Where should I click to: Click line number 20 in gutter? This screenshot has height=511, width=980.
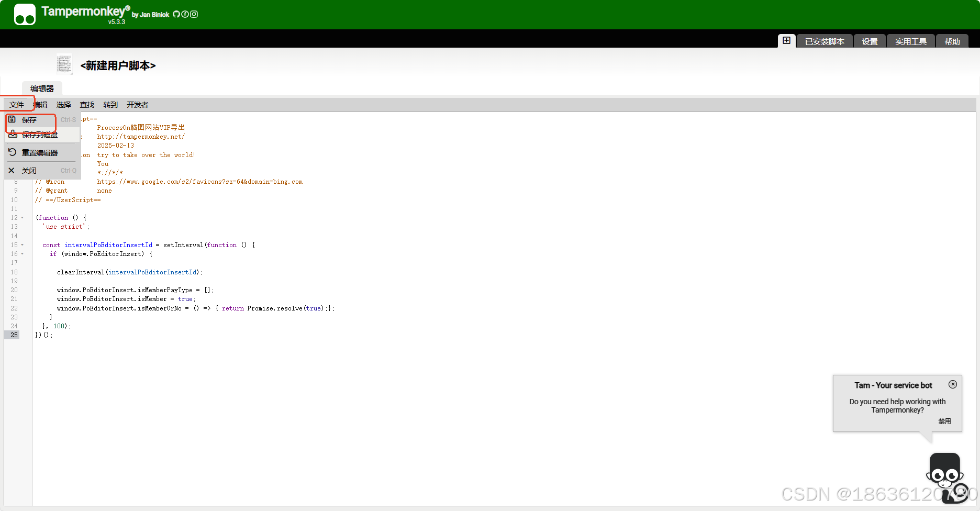coord(14,290)
